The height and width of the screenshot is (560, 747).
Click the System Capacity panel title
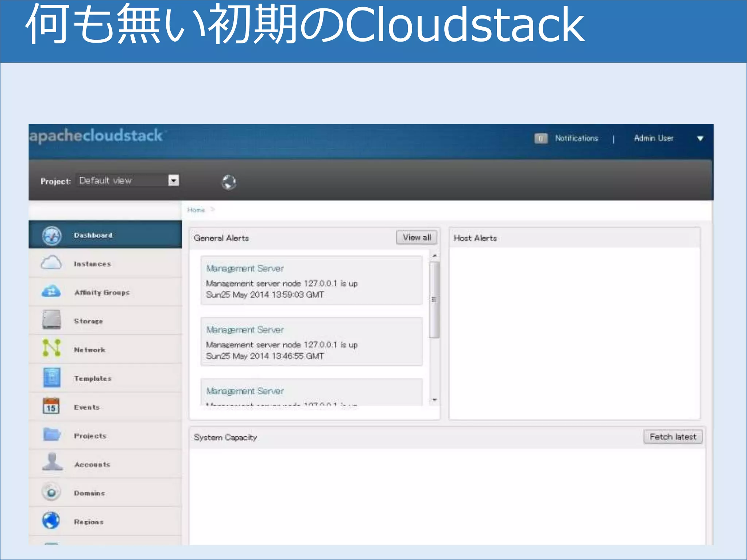(x=225, y=437)
